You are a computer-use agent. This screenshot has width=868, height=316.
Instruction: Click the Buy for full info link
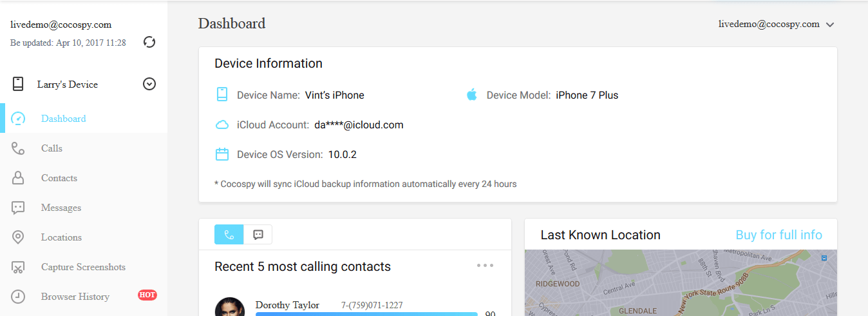tap(779, 235)
